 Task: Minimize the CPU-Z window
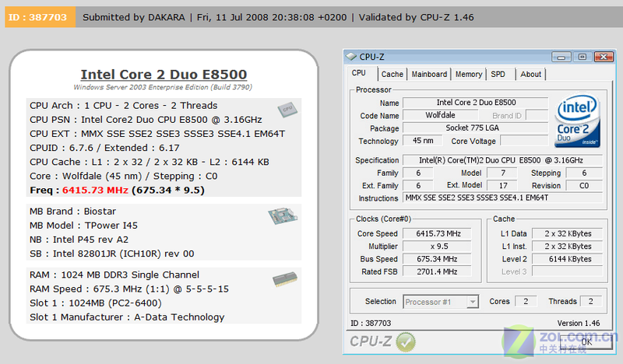tap(561, 57)
